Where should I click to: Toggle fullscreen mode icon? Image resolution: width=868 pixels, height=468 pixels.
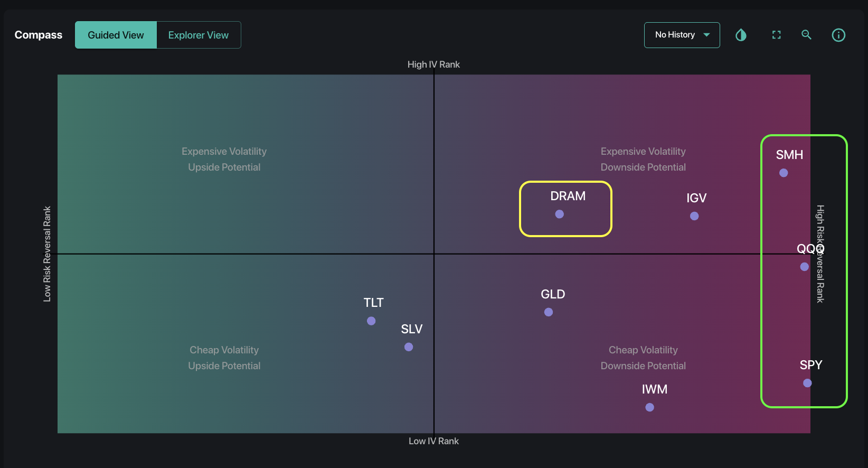776,35
